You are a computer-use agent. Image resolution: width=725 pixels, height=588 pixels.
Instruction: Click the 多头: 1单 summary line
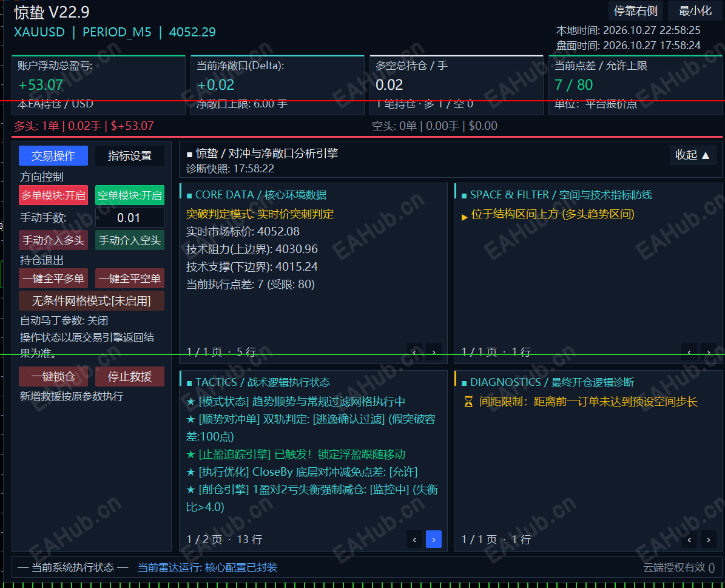84,126
